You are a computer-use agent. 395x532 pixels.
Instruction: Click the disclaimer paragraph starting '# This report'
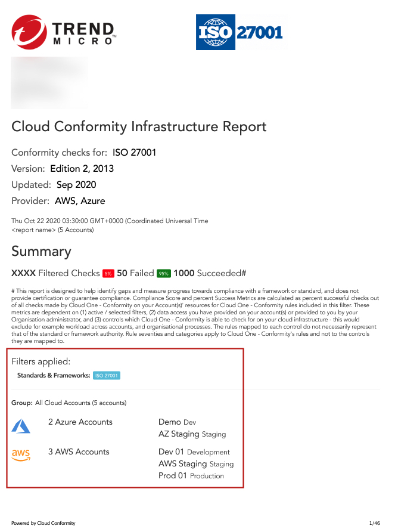pos(195,316)
